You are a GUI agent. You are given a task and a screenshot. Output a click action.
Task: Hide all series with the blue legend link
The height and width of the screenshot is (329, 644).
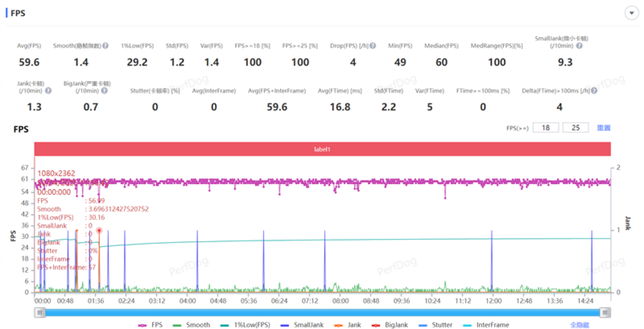[580, 325]
